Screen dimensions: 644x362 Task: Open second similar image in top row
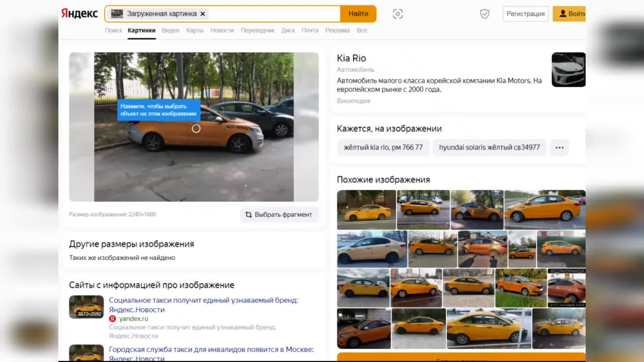tap(423, 210)
